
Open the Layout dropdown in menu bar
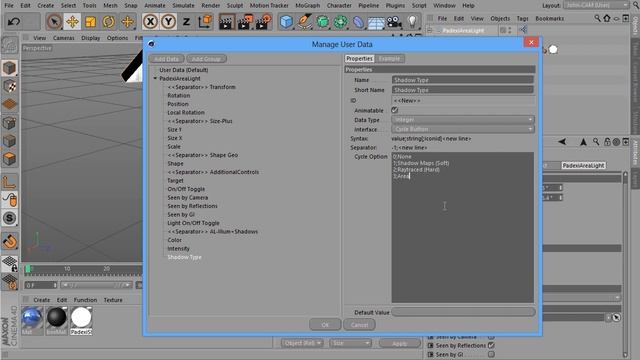click(596, 5)
